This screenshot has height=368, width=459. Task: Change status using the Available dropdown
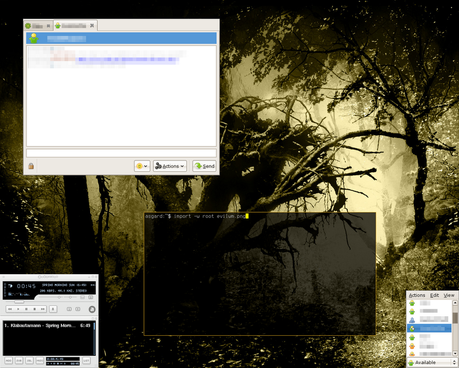pos(432,362)
